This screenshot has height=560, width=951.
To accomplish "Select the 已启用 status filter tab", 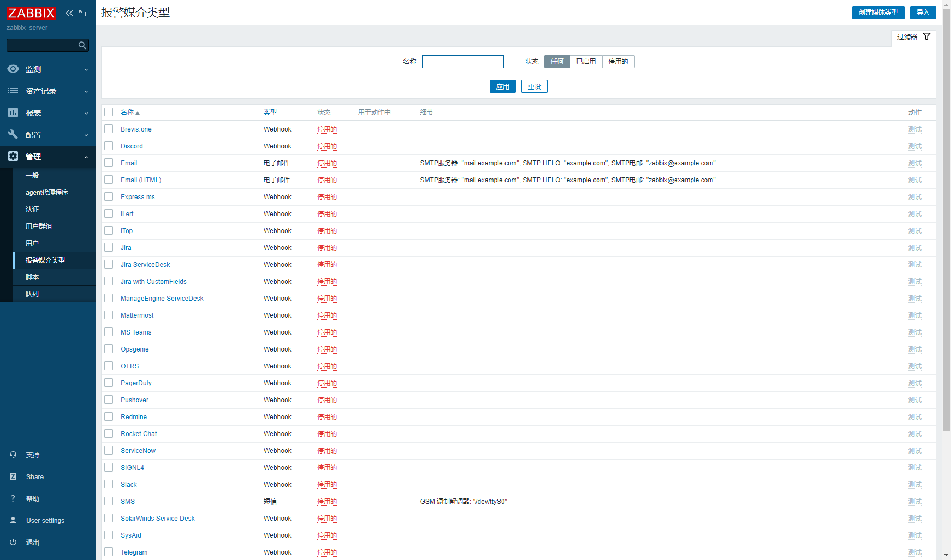I will (586, 62).
